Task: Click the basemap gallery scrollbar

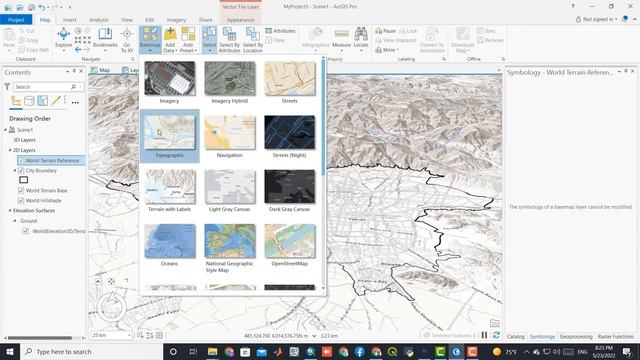Action: click(323, 118)
